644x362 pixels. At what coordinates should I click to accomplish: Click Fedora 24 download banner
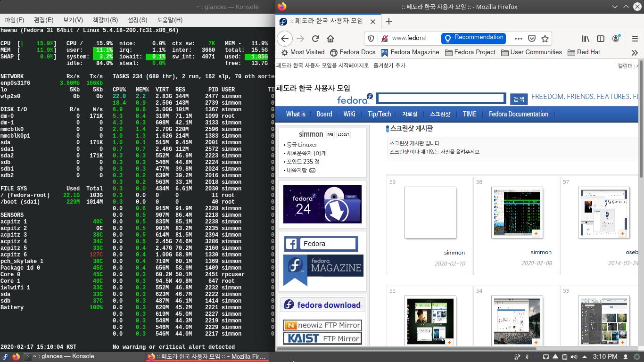(322, 204)
